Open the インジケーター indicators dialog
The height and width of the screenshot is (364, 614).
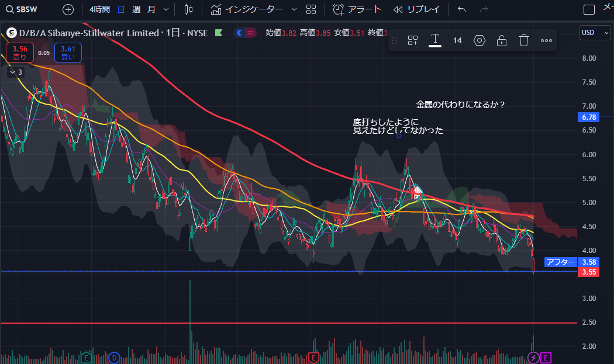point(246,9)
